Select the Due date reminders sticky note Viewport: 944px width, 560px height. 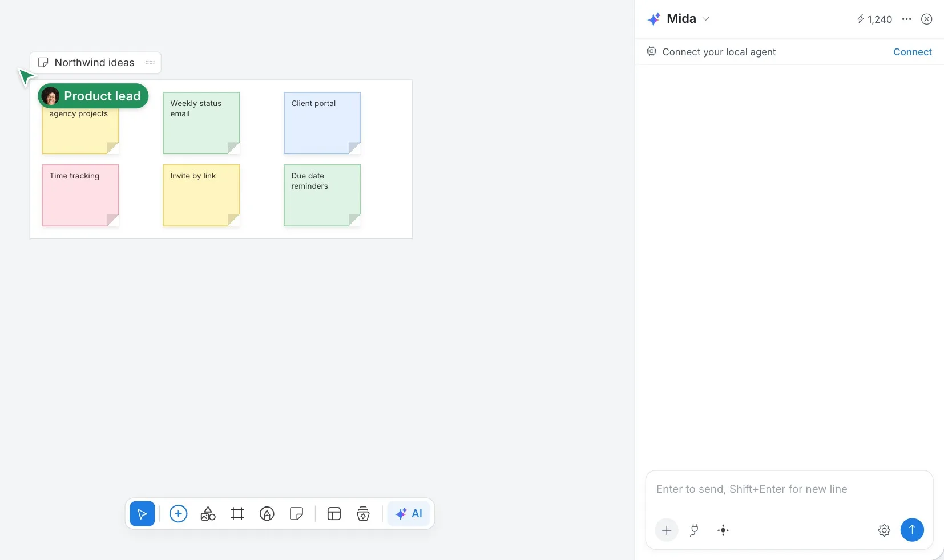point(322,196)
